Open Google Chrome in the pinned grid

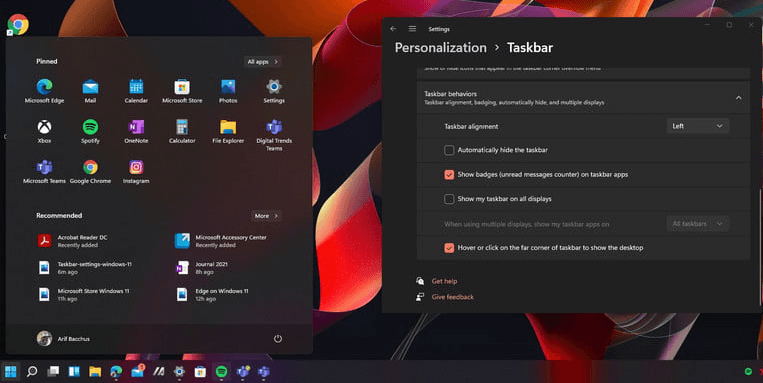[90, 172]
